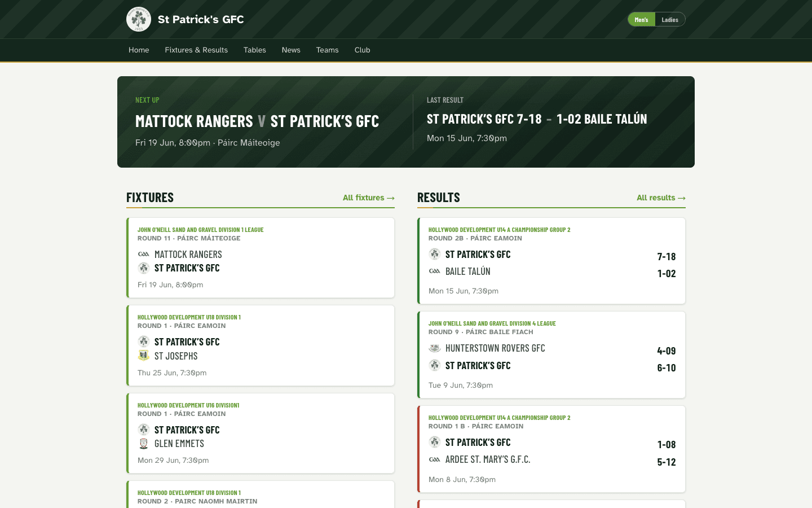The image size is (812, 508).
Task: Click the 1-08 score for St Patrick's
Action: (x=667, y=444)
